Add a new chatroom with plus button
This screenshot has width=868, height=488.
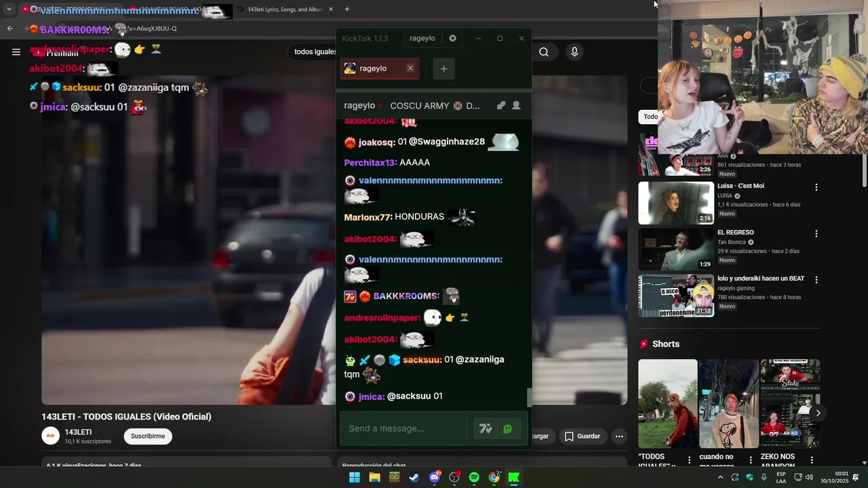pos(443,68)
